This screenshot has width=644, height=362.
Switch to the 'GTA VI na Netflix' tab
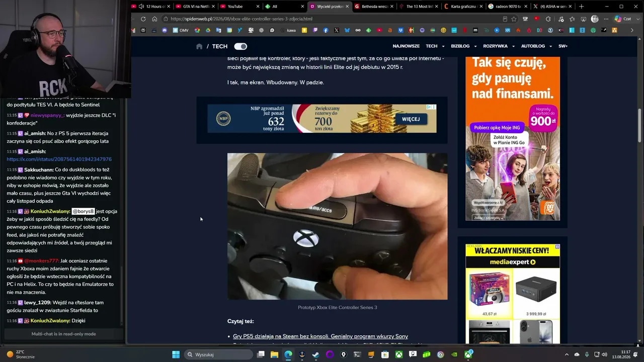195,7
